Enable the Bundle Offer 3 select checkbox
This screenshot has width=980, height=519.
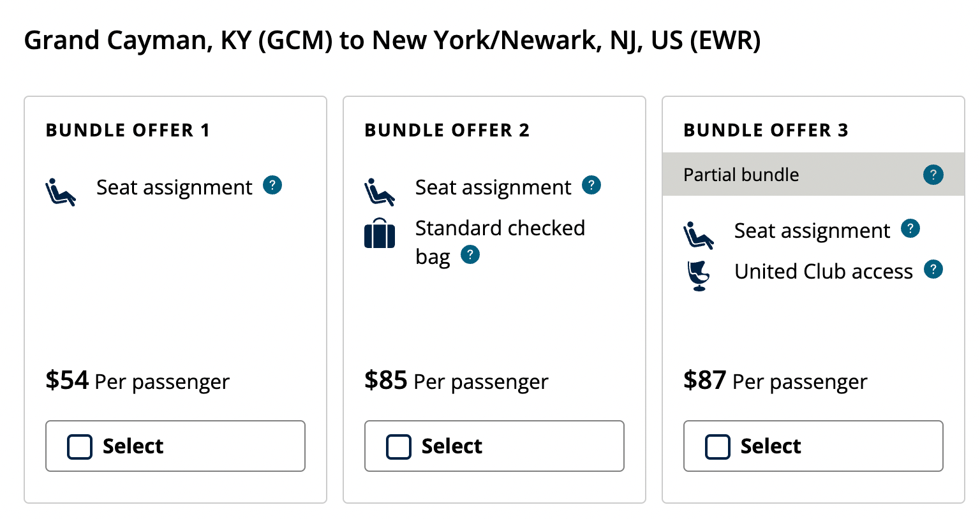tap(718, 447)
